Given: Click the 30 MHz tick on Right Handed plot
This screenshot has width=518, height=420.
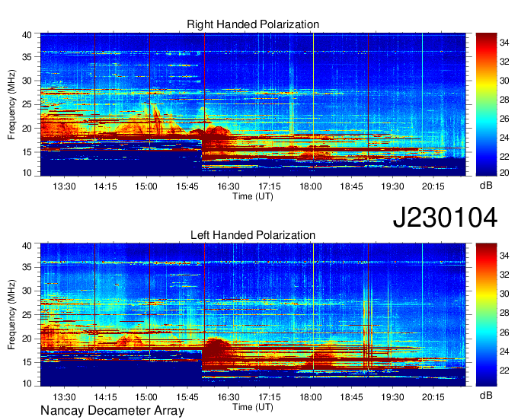Looking at the screenshot, I should pos(27,81).
